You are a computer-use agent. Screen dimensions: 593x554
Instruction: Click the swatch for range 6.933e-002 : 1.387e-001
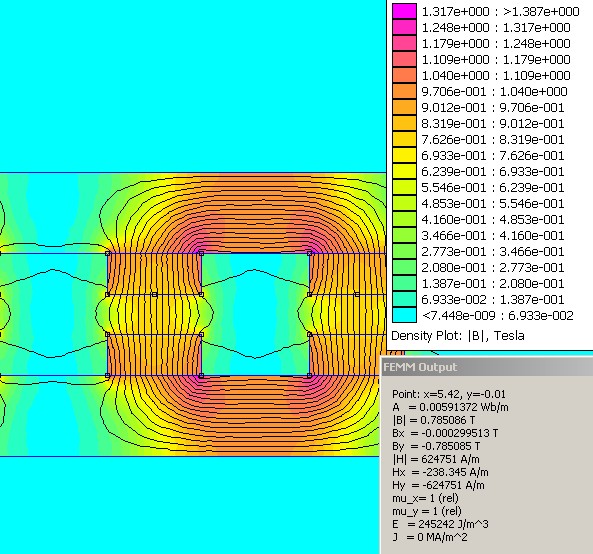pos(404,299)
